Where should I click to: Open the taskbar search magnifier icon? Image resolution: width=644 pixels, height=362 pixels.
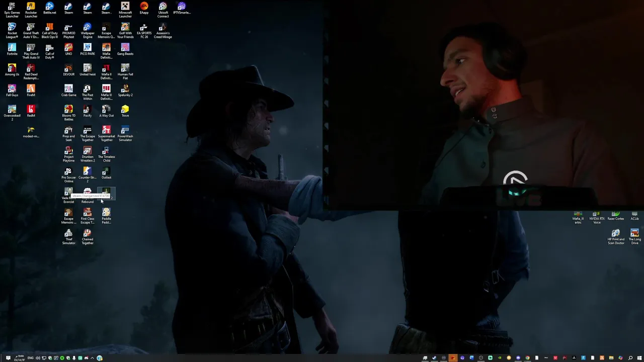[x=630, y=358]
